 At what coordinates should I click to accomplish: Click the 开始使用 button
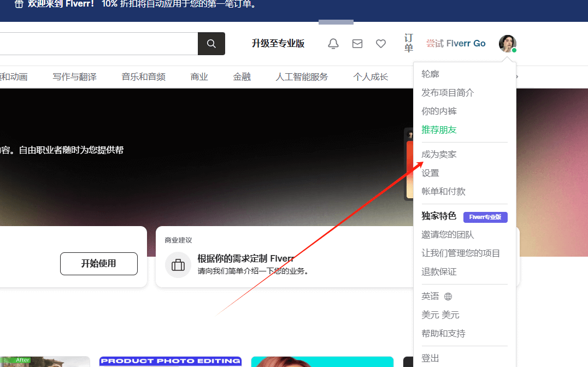click(98, 264)
